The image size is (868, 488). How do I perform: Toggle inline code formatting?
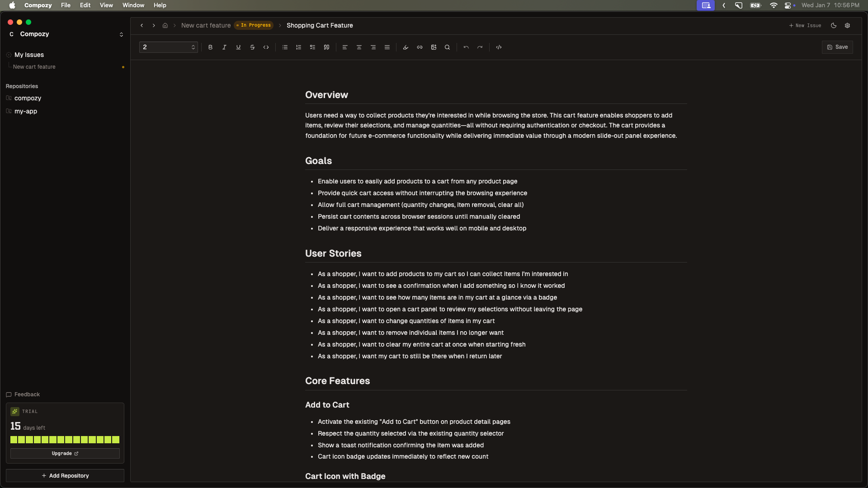266,47
